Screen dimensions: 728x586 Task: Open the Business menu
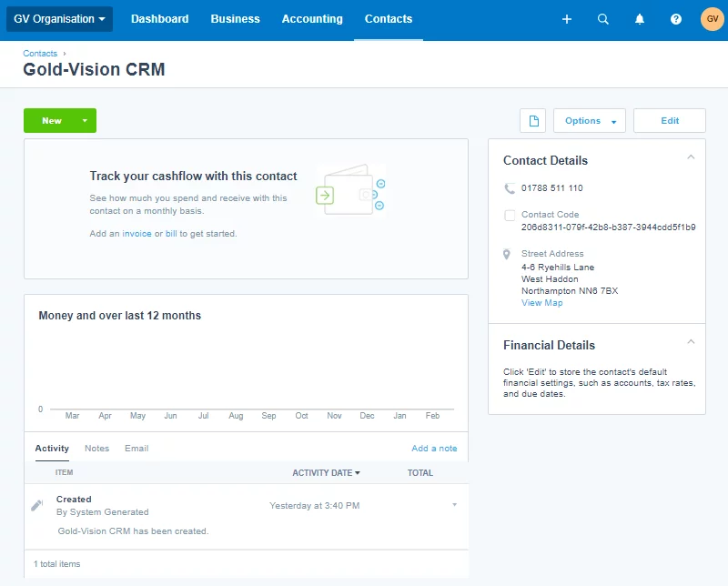coord(236,19)
